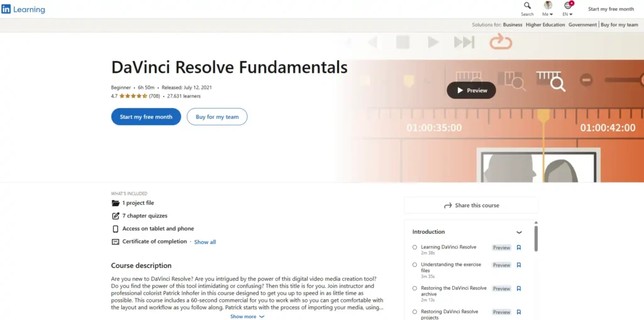Open Understanding the exercise files lesson title
Viewport: 644px width, 320px height.
[451, 267]
